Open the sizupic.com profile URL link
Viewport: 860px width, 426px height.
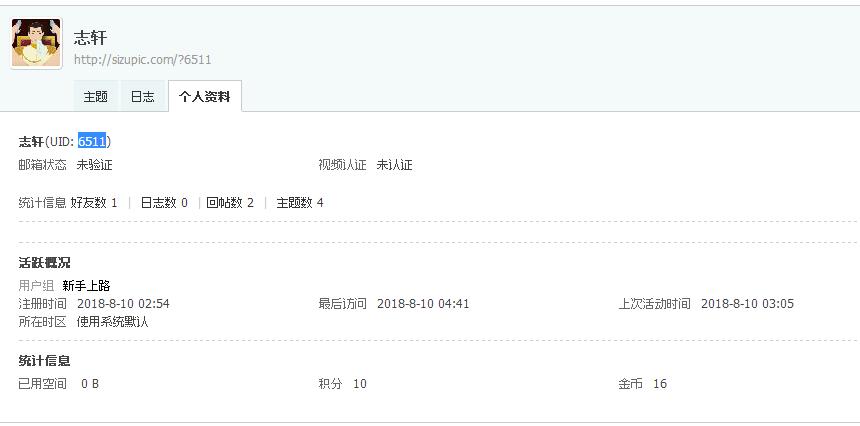click(x=142, y=60)
